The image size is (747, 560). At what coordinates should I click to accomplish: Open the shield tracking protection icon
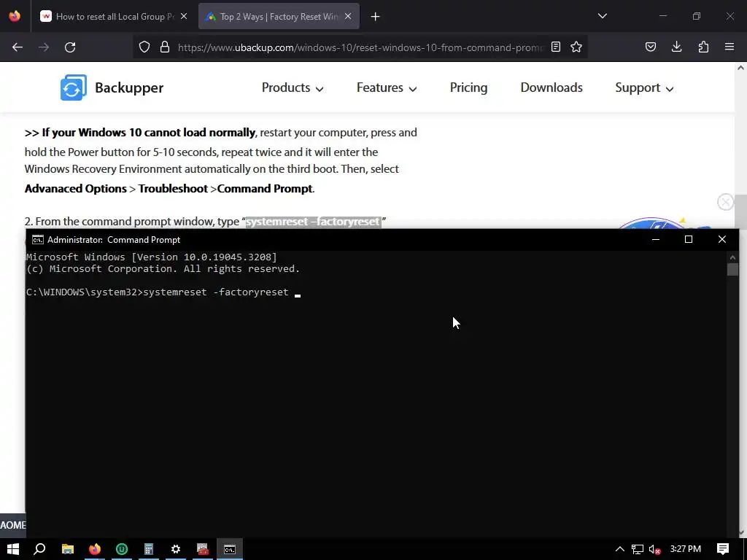[x=144, y=47]
